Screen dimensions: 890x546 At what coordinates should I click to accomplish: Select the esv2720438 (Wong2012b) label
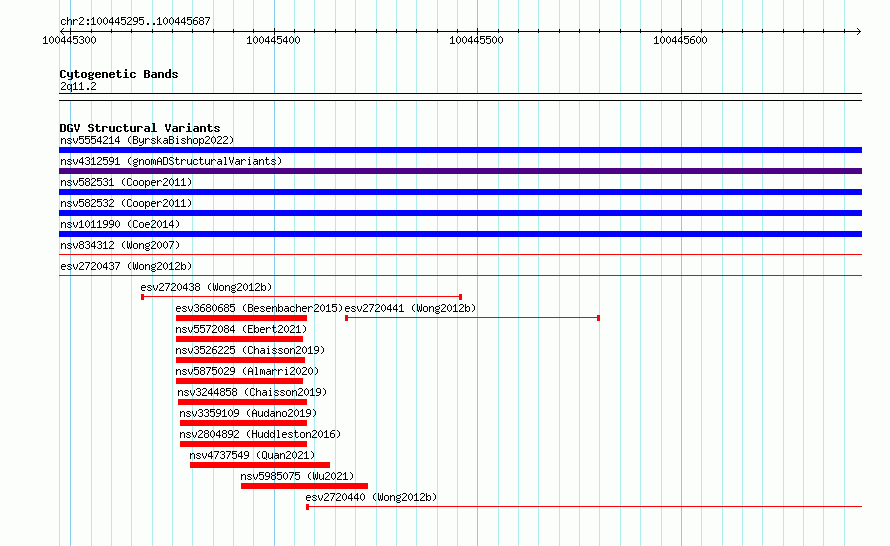pos(207,287)
